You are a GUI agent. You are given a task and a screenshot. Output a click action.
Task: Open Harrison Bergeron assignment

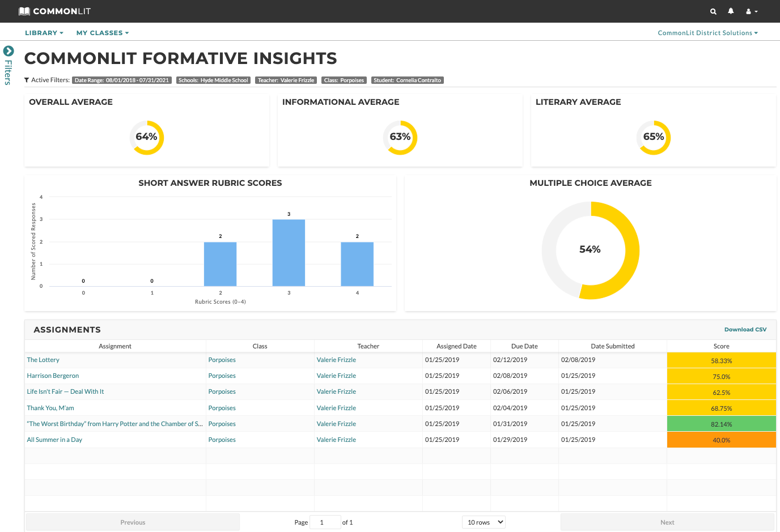53,376
